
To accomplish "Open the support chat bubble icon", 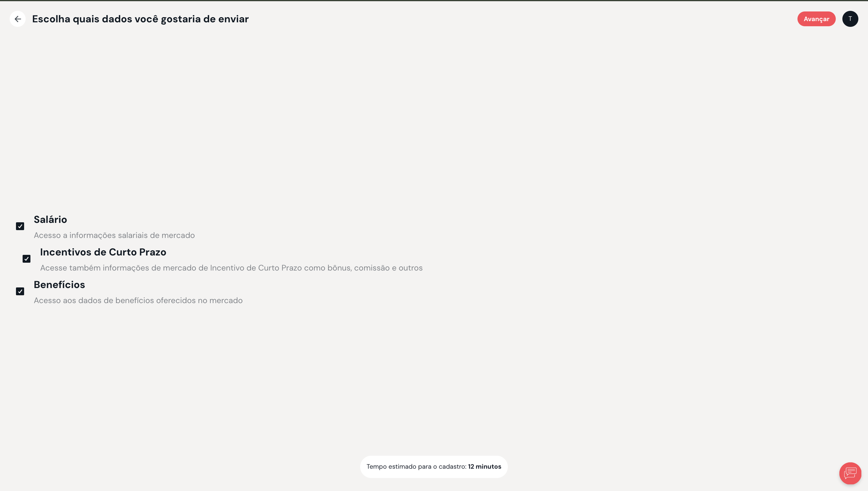I will 850,473.
